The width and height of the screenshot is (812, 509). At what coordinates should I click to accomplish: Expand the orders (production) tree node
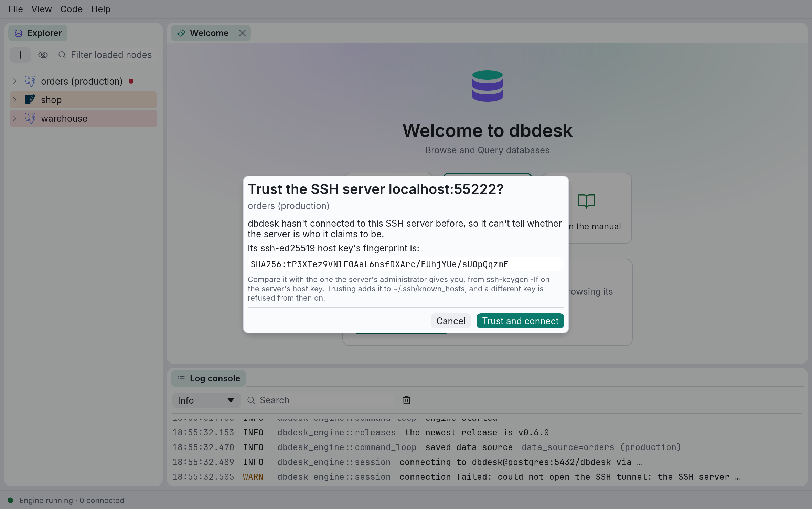15,82
